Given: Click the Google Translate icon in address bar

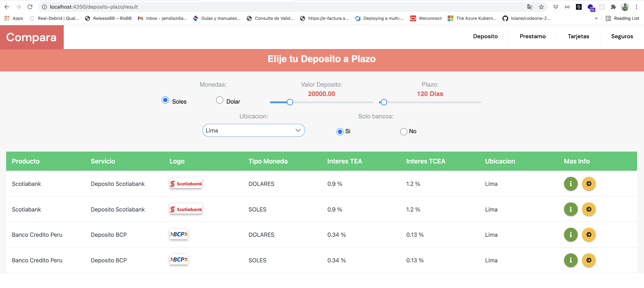Looking at the screenshot, I should point(529,7).
